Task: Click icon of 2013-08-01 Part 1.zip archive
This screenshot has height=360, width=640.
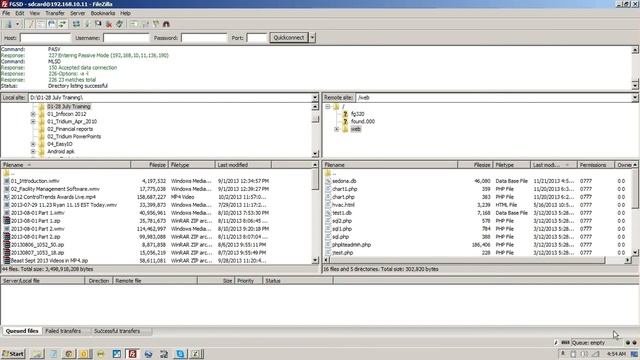Action: [7, 221]
